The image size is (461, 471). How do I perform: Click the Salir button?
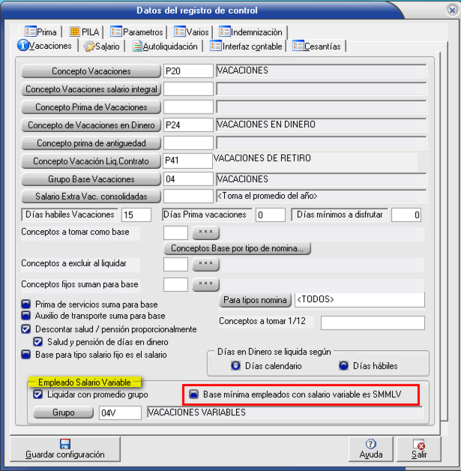(419, 449)
